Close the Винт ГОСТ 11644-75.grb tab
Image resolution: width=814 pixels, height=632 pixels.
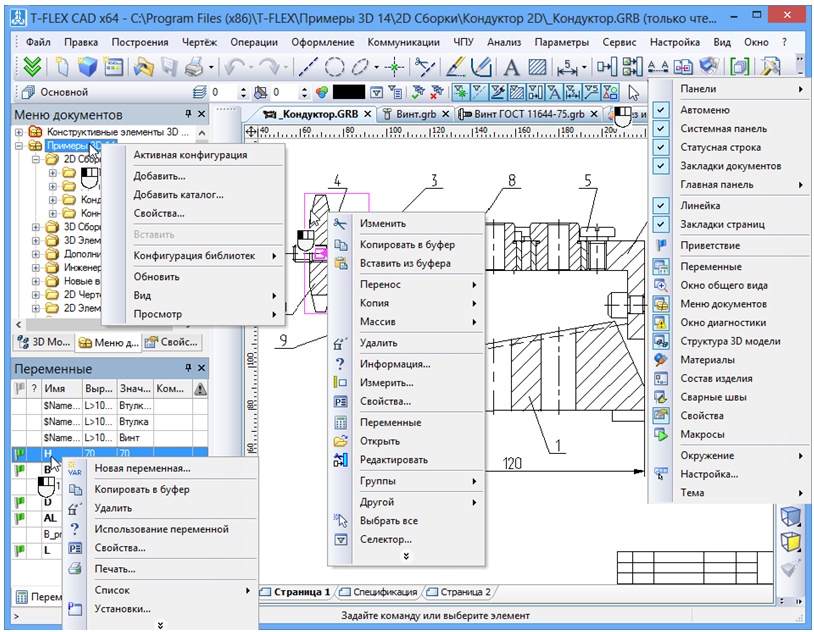[594, 114]
